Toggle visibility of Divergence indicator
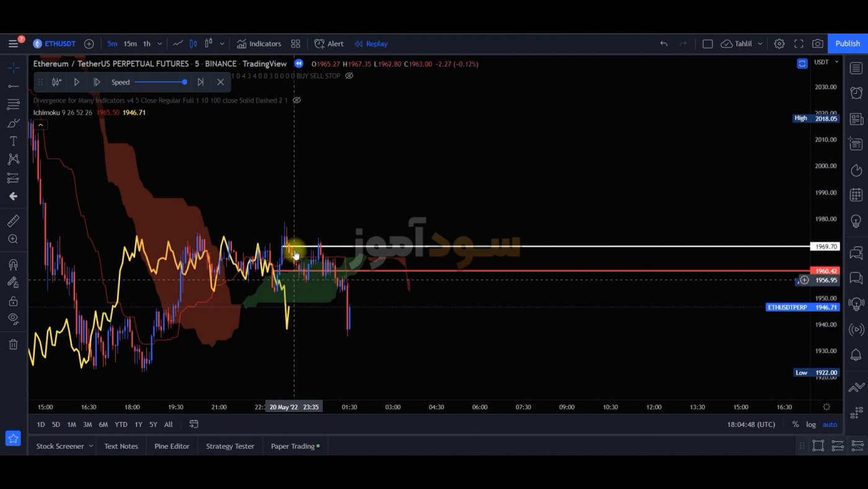The image size is (868, 489). pos(296,100)
